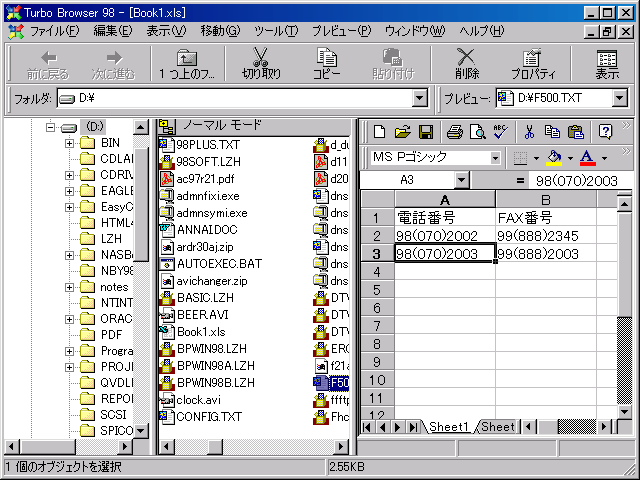Click the Help question mark icon
Image resolution: width=640 pixels, height=480 pixels.
(x=605, y=132)
